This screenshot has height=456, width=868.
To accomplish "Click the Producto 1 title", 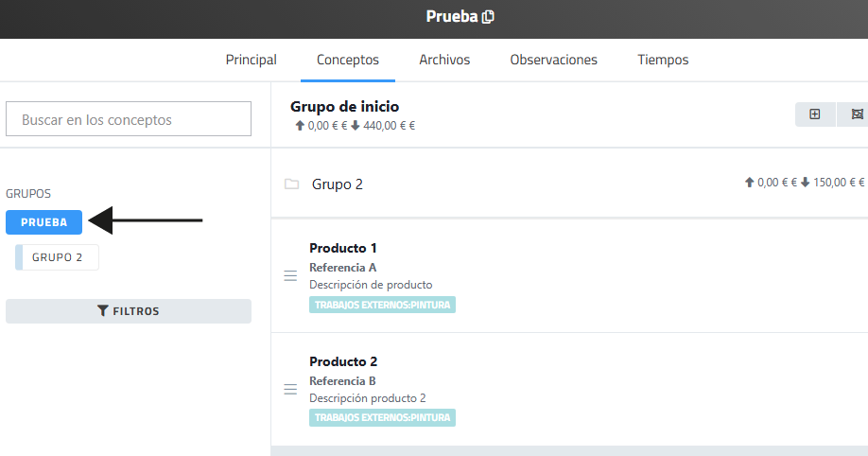I will tap(343, 248).
